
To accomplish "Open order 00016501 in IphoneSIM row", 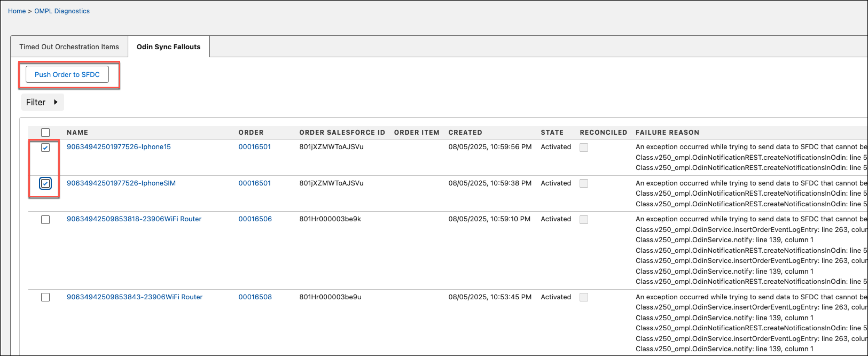I will coord(255,183).
